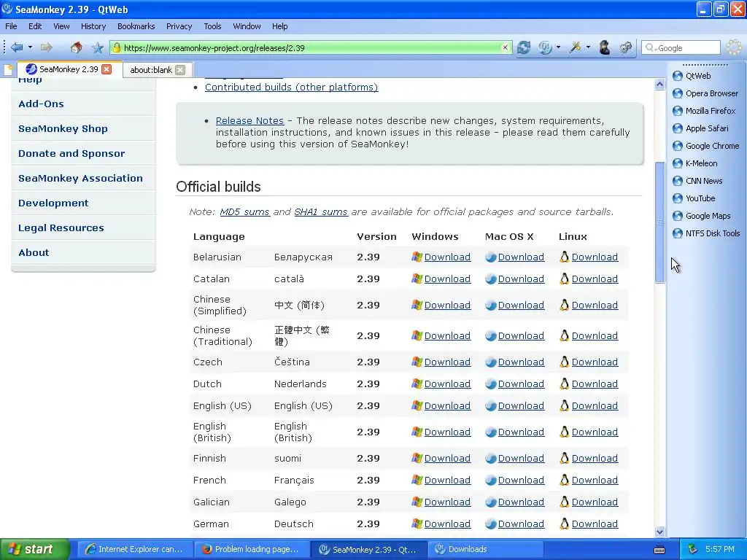The height and width of the screenshot is (560, 747).
Task: Open the Bookmarks menu
Action: pyautogui.click(x=136, y=26)
